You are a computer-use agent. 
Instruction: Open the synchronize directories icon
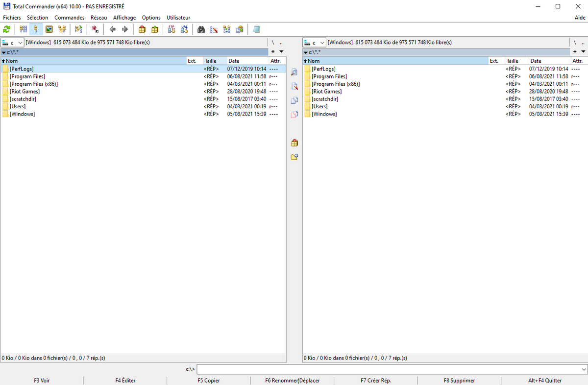pyautogui.click(x=226, y=29)
